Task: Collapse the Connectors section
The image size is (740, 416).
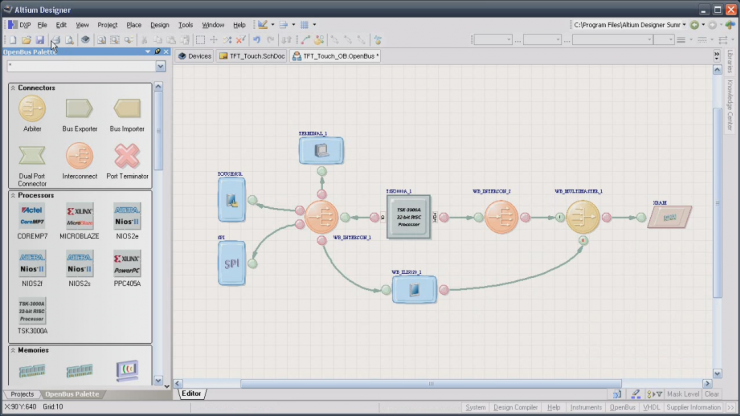Action: [x=13, y=88]
